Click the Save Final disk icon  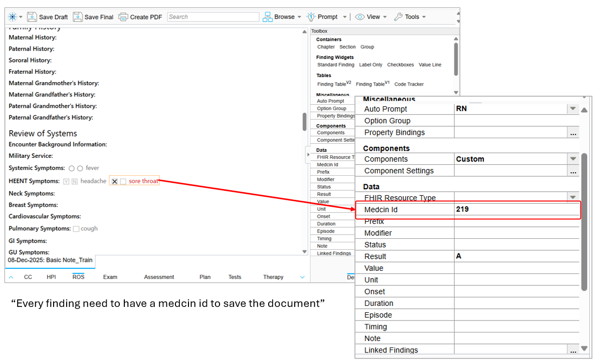(78, 17)
